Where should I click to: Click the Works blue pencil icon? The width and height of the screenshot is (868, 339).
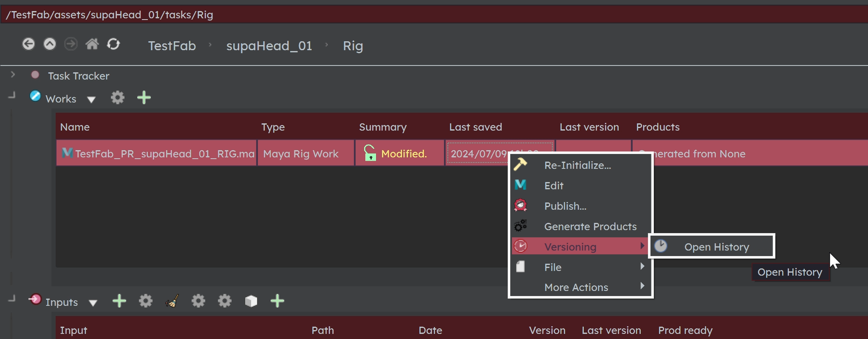point(35,96)
